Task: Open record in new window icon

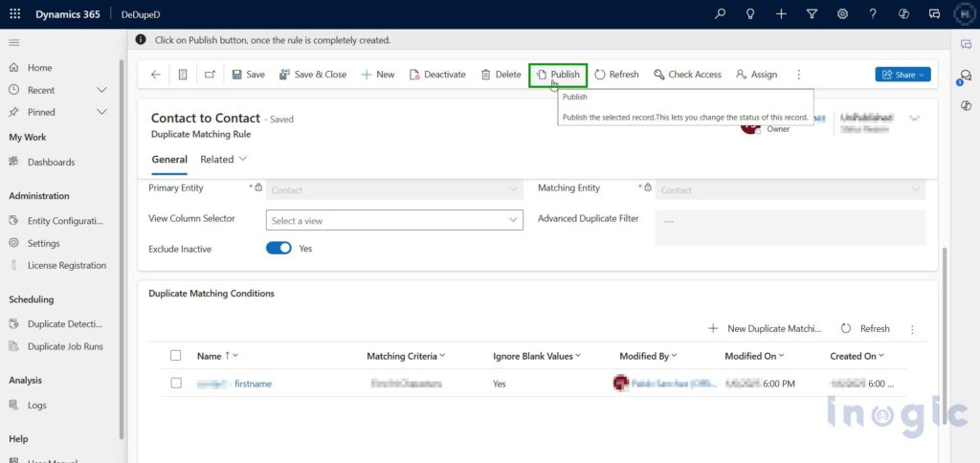Action: tap(210, 75)
